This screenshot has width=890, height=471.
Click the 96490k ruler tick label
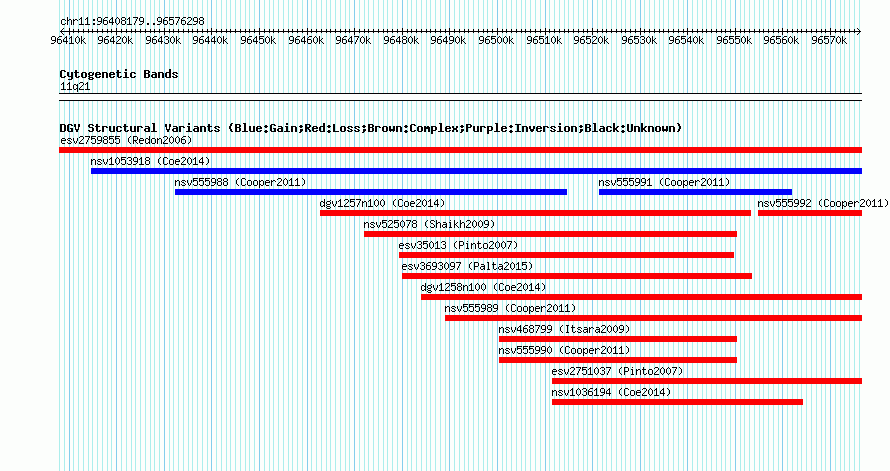pyautogui.click(x=448, y=40)
